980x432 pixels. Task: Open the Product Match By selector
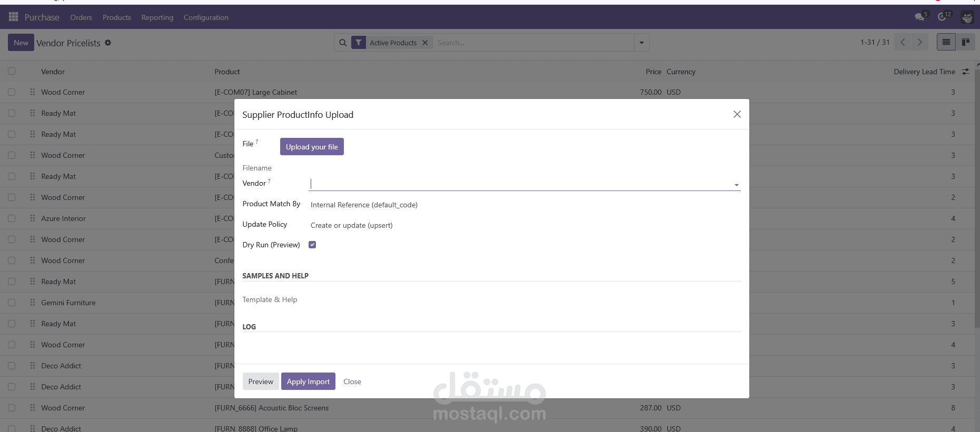click(524, 205)
